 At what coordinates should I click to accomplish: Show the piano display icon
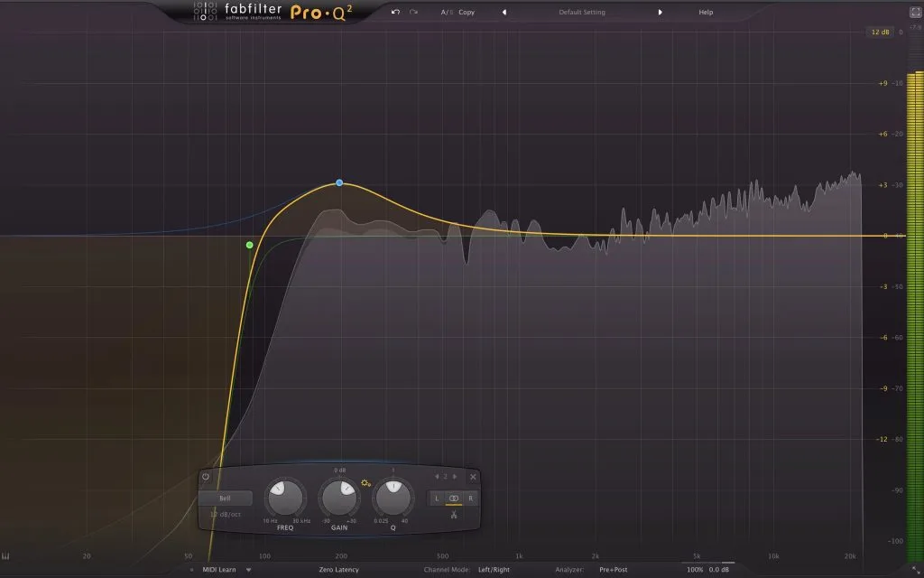coord(6,556)
